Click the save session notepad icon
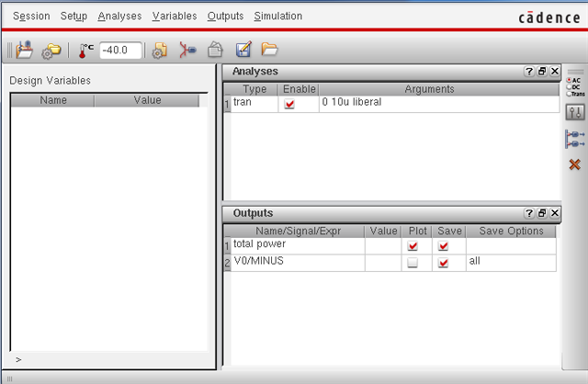This screenshot has width=588, height=384. (243, 50)
